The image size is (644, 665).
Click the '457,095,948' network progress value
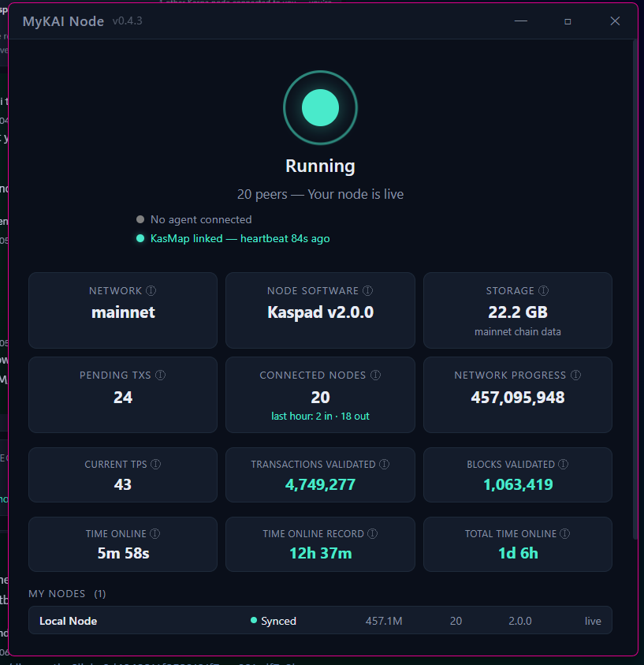point(518,398)
